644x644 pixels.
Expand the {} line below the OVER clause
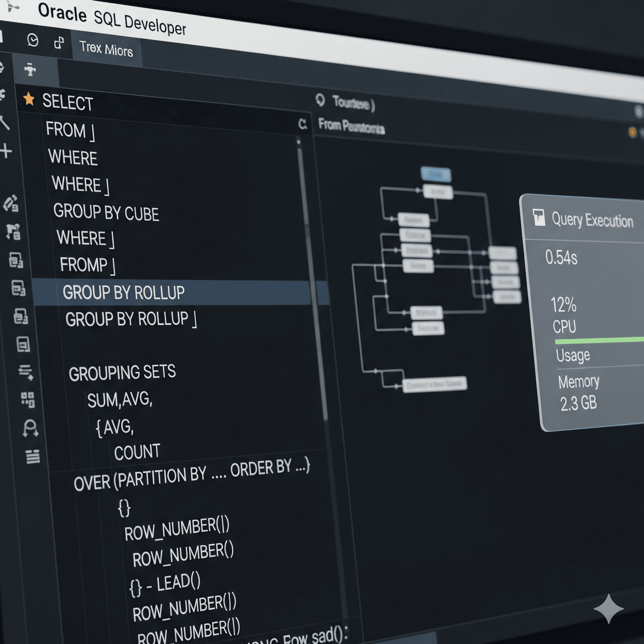[124, 507]
